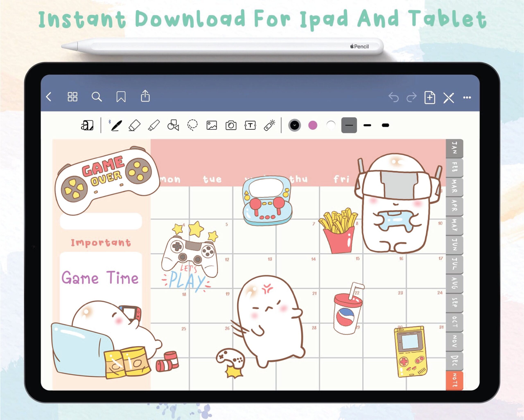Open the AUG month tab
The width and height of the screenshot is (524, 420).
454,284
